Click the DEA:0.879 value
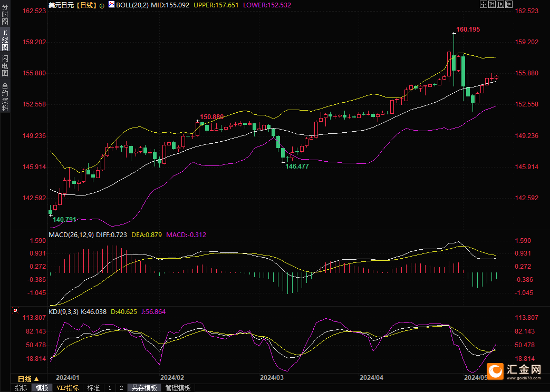 147,235
